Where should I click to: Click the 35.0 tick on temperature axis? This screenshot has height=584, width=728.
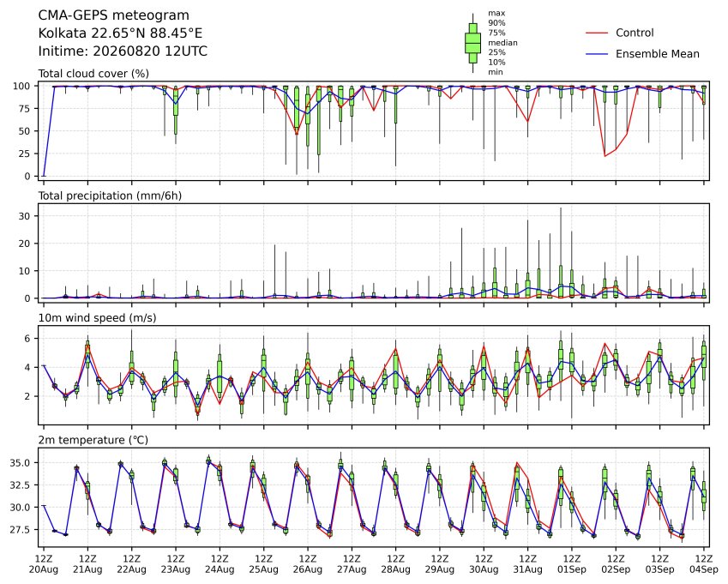pyautogui.click(x=20, y=463)
